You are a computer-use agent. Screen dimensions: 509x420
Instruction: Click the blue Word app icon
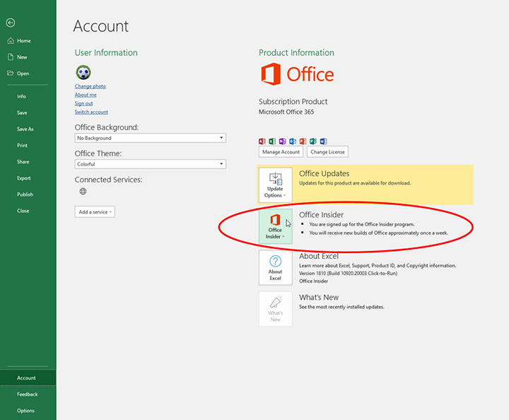(323, 141)
